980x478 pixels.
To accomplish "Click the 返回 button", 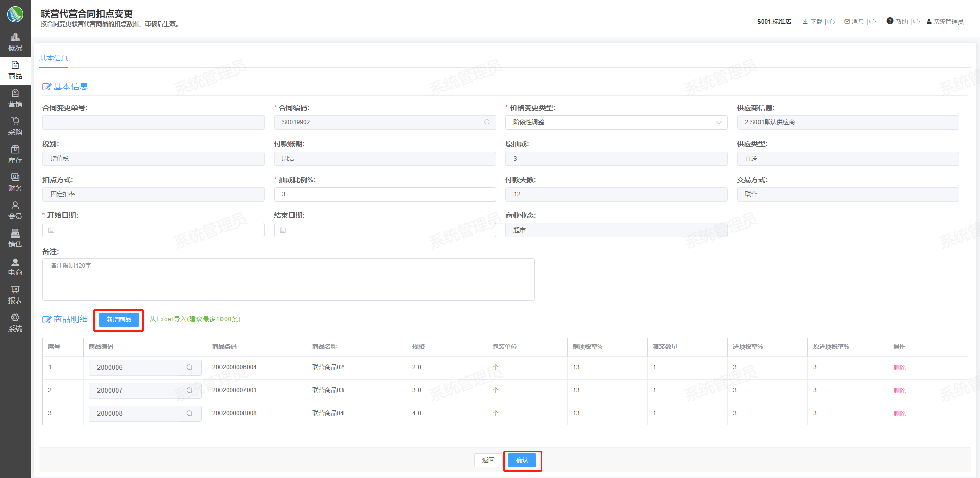I will pos(488,460).
